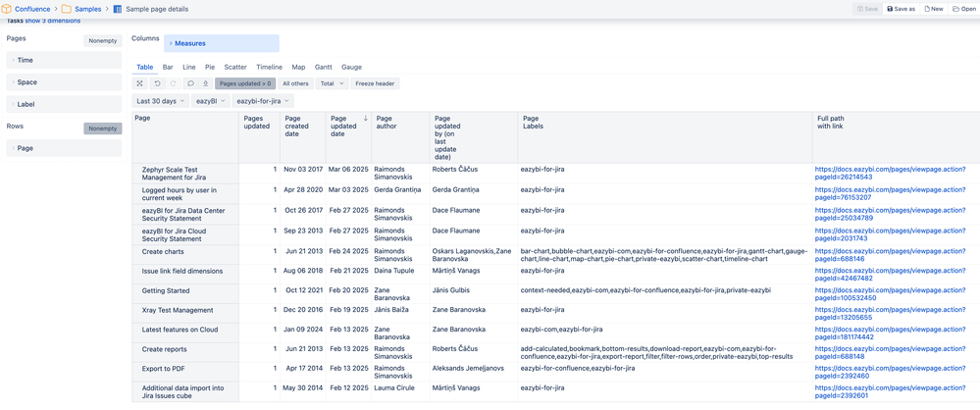
Task: Expand the Label dimension
Action: [x=65, y=104]
